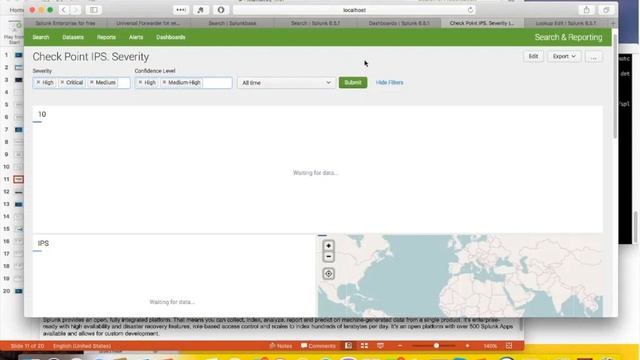Open Safari's share button
This screenshot has width=640, height=360.
pyautogui.click(x=587, y=10)
